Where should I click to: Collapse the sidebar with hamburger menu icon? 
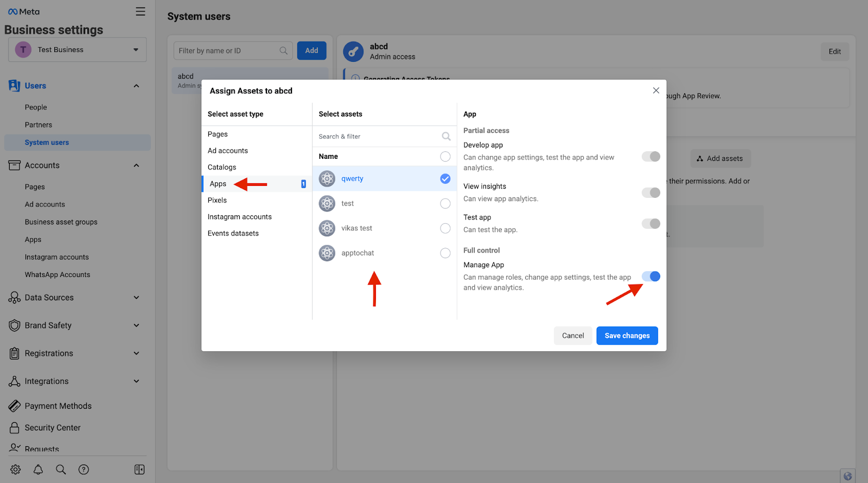[141, 11]
